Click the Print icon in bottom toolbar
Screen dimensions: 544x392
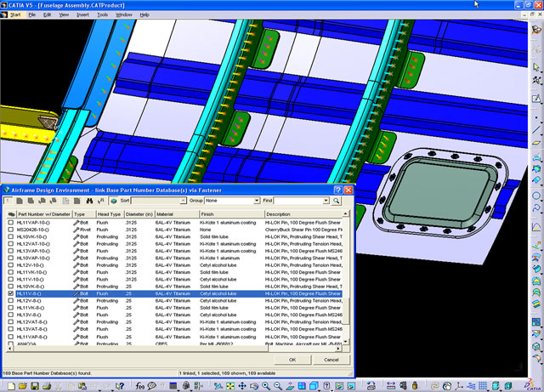tap(47, 386)
